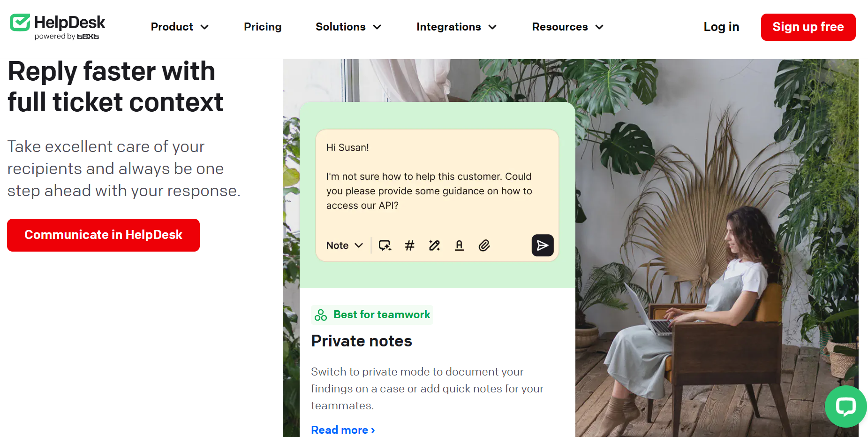Image resolution: width=868 pixels, height=437 pixels.
Task: Click the AI canned response icon
Action: point(385,245)
